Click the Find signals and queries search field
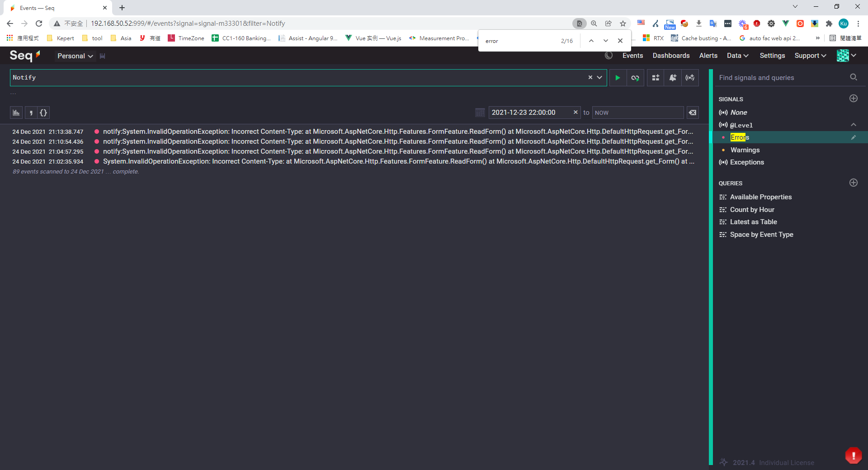This screenshot has width=868, height=470. tap(782, 78)
